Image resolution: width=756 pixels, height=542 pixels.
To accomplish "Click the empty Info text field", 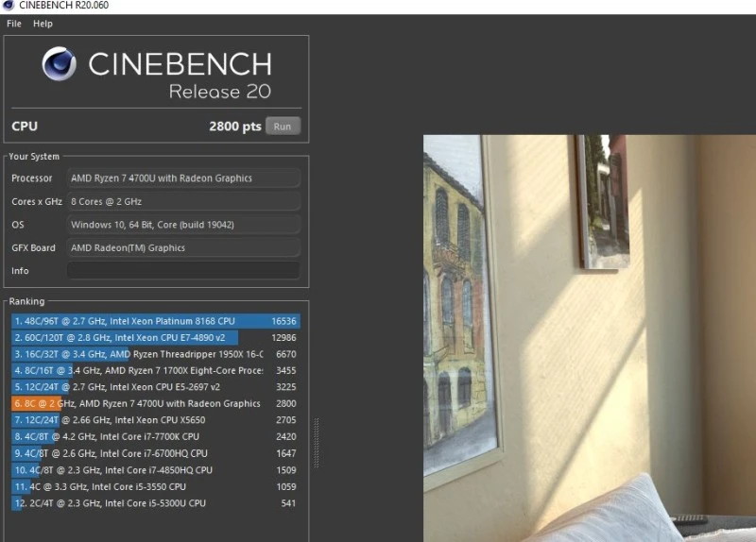I will click(182, 271).
